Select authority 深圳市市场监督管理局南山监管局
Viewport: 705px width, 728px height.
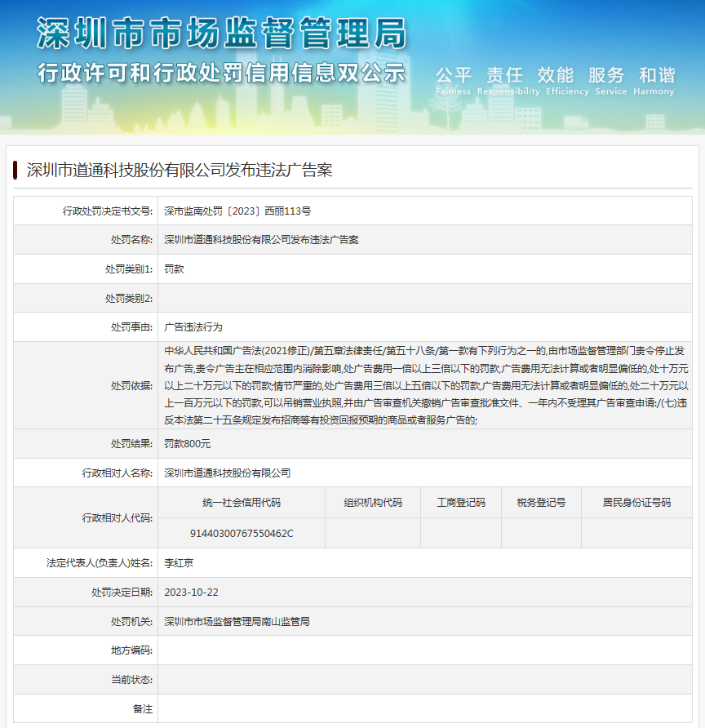(x=237, y=622)
